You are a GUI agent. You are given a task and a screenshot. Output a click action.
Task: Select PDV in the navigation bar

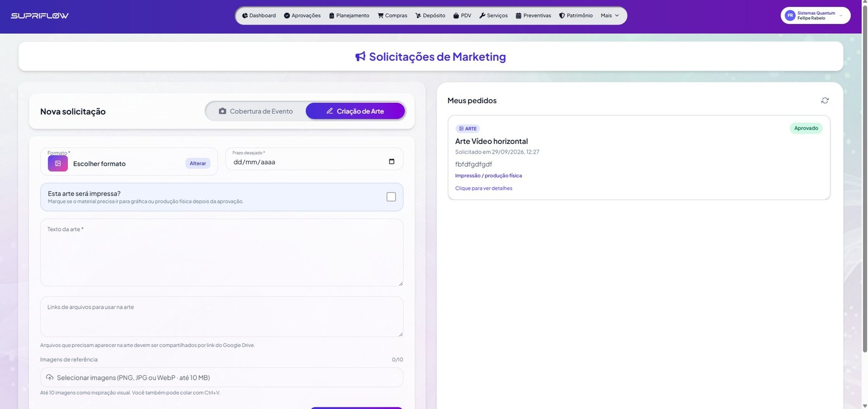pos(462,16)
